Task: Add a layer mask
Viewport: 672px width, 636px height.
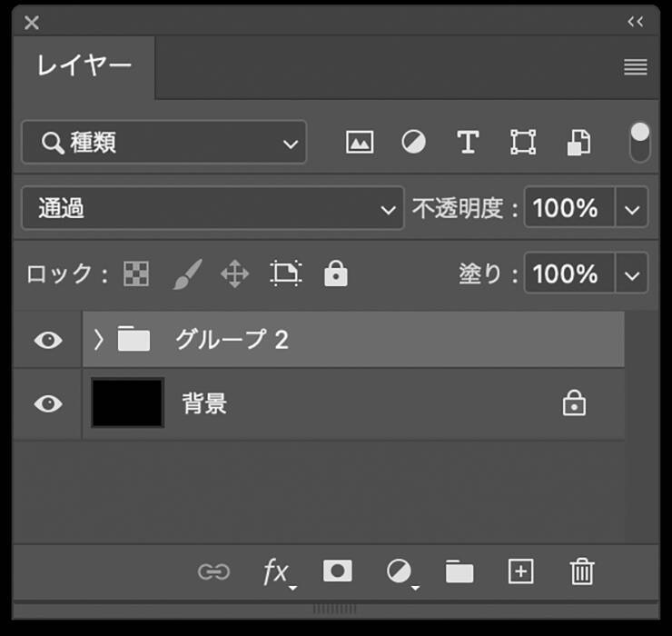Action: [338, 571]
